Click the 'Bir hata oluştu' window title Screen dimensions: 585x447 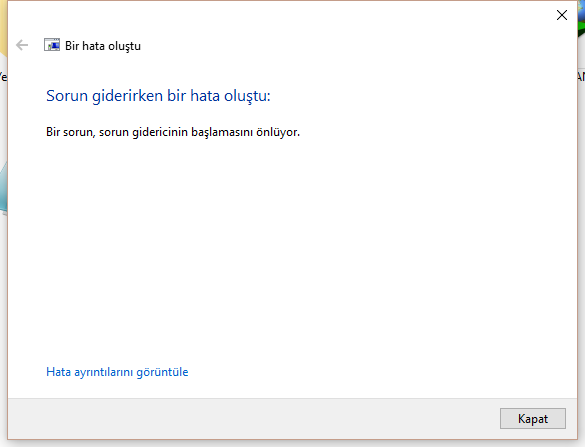tap(103, 46)
